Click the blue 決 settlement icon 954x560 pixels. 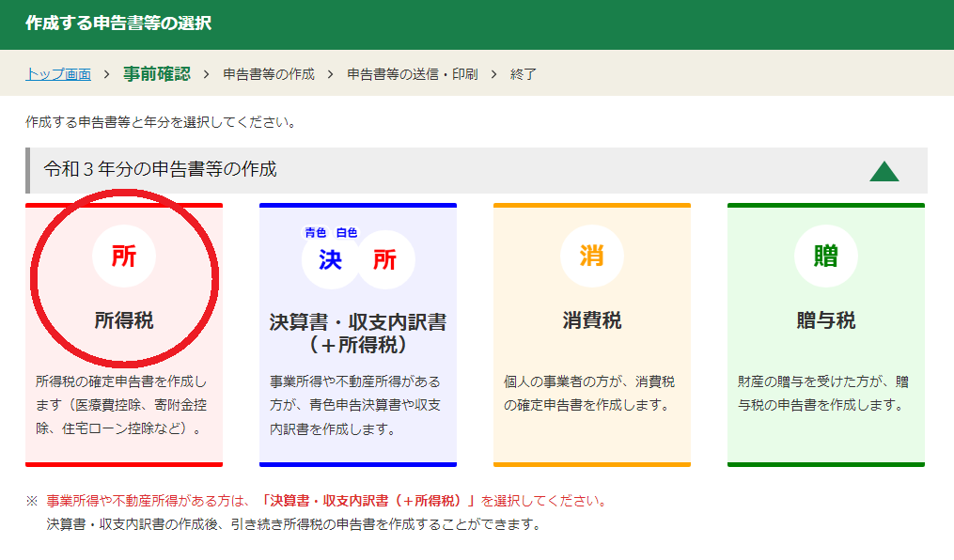point(330,259)
